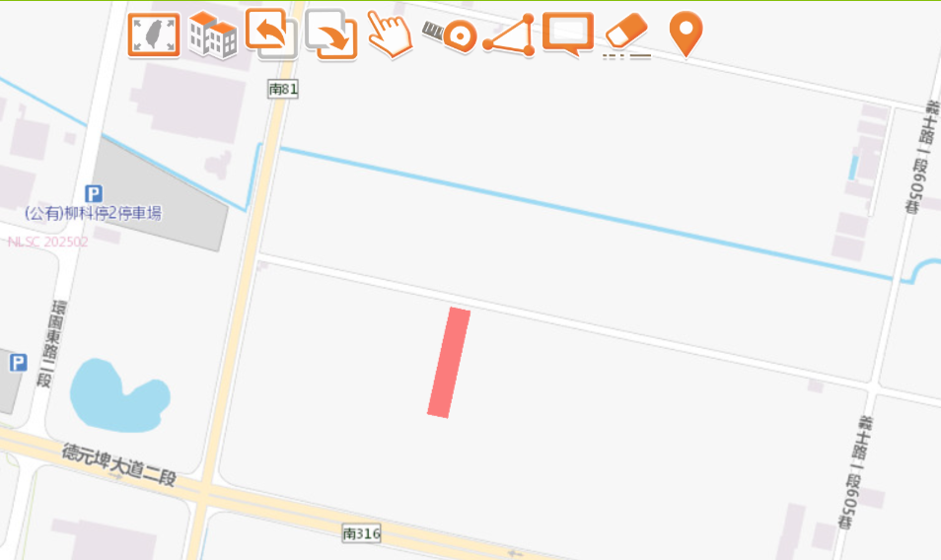The image size is (941, 560).
Task: Click the 南316 road shield label
Action: (361, 533)
